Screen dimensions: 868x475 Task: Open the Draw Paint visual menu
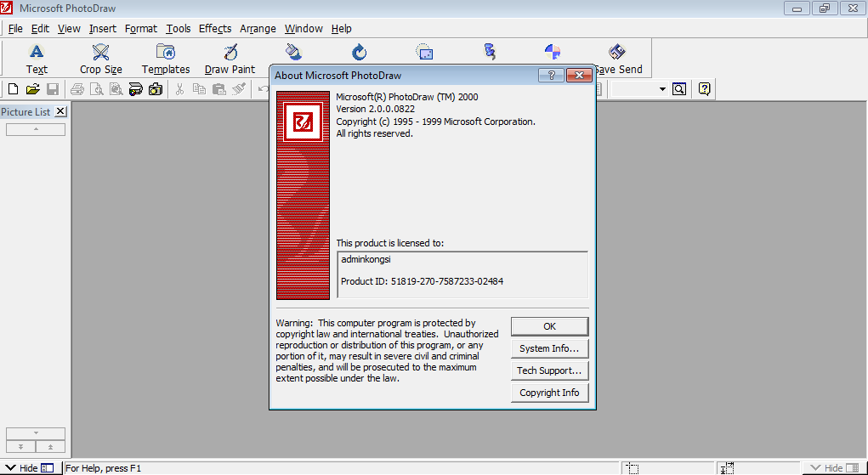(x=230, y=59)
